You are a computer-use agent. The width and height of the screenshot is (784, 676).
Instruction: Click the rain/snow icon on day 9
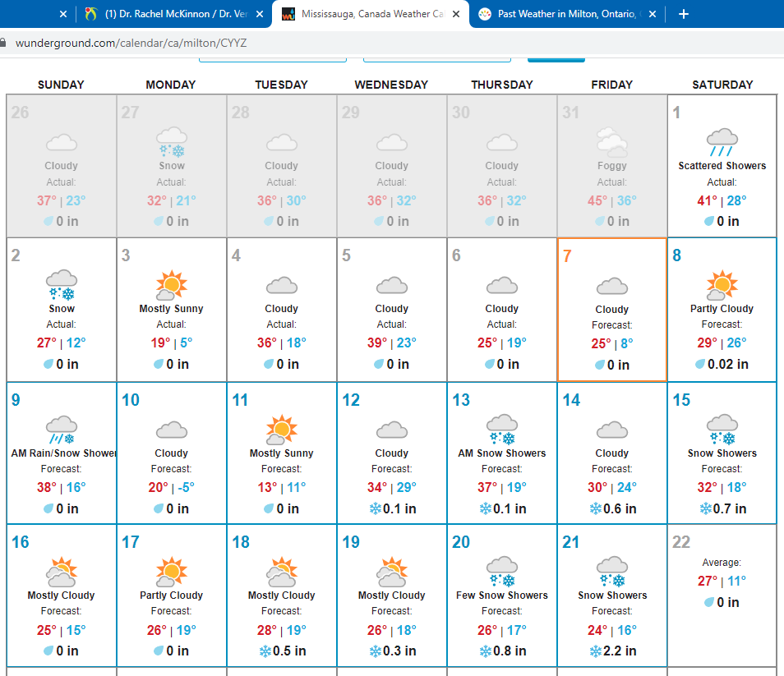coord(62,430)
